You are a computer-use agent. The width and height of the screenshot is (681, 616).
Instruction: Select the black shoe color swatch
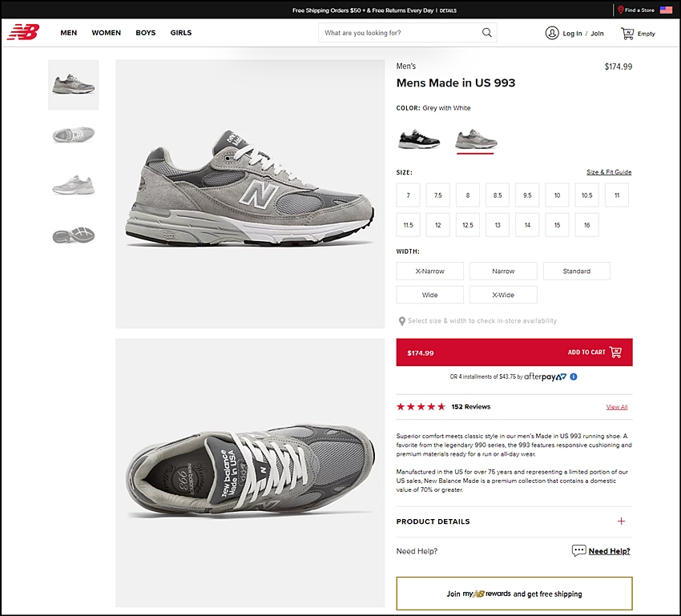[x=419, y=140]
